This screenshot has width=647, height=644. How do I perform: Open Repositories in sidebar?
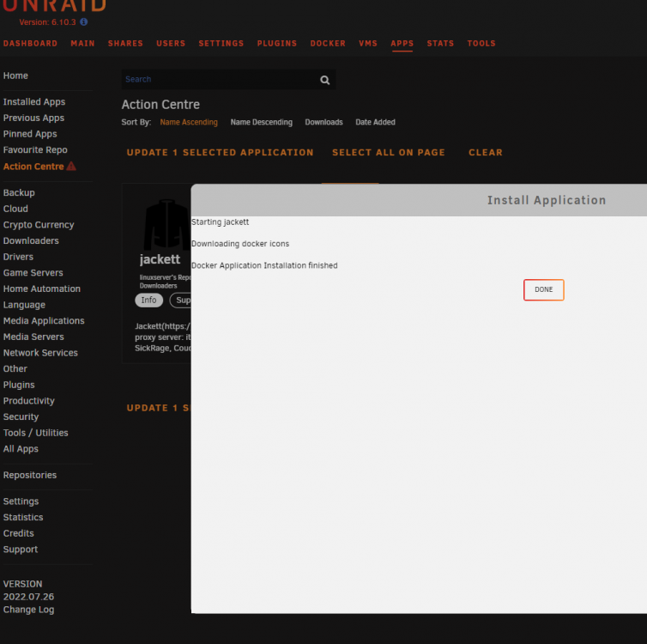click(x=30, y=475)
